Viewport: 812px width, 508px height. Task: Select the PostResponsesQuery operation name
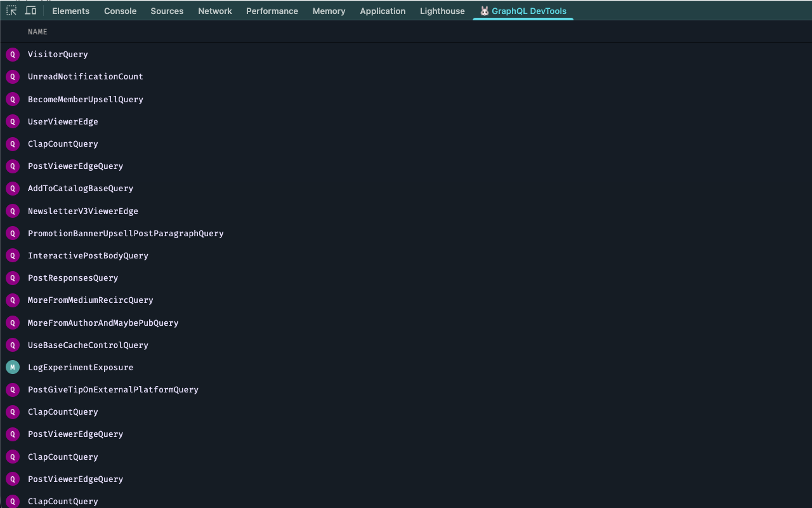[73, 277]
